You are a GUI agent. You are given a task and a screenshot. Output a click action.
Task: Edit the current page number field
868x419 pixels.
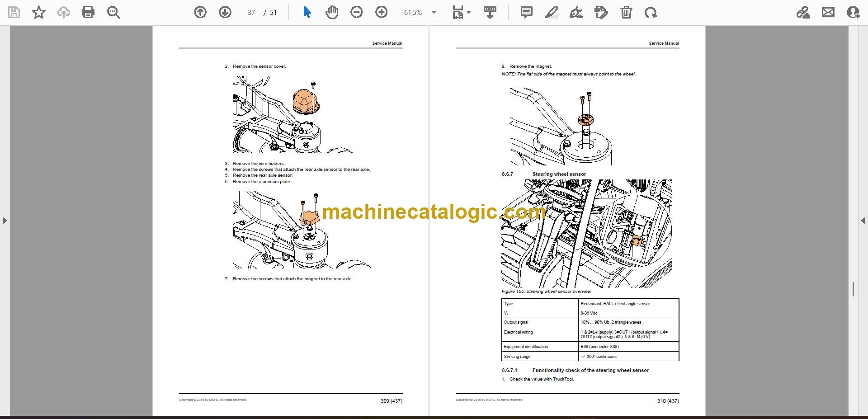pos(251,13)
